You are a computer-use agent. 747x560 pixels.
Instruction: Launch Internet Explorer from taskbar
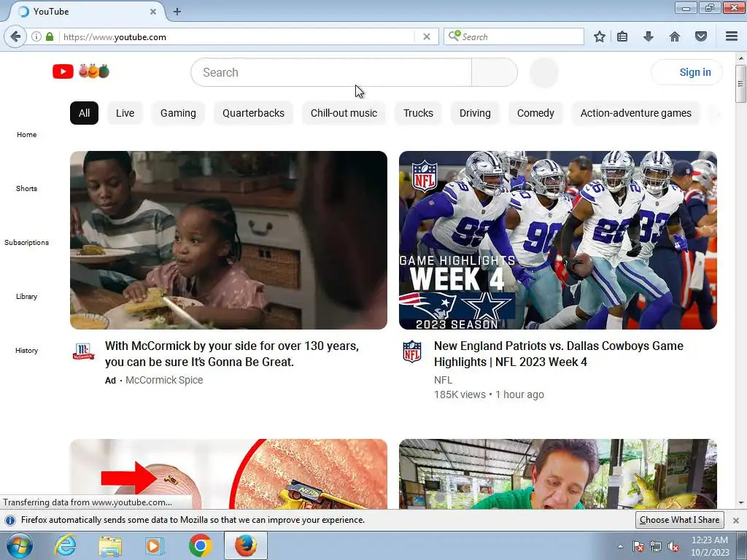coord(65,545)
